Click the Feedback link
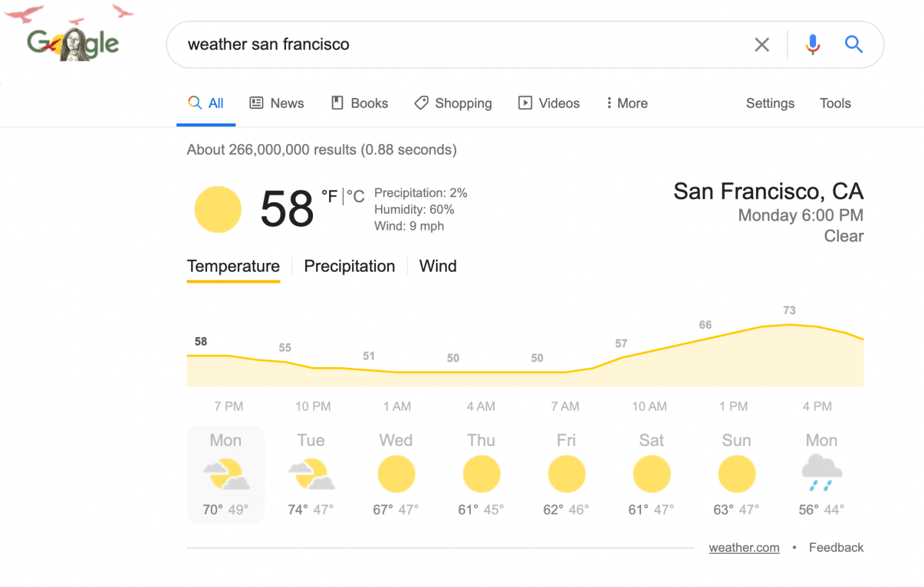 [x=836, y=547]
